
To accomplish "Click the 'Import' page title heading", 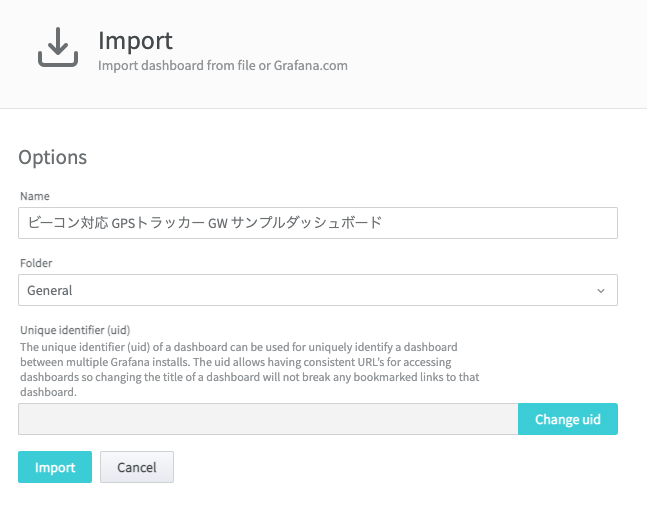I will click(x=135, y=41).
